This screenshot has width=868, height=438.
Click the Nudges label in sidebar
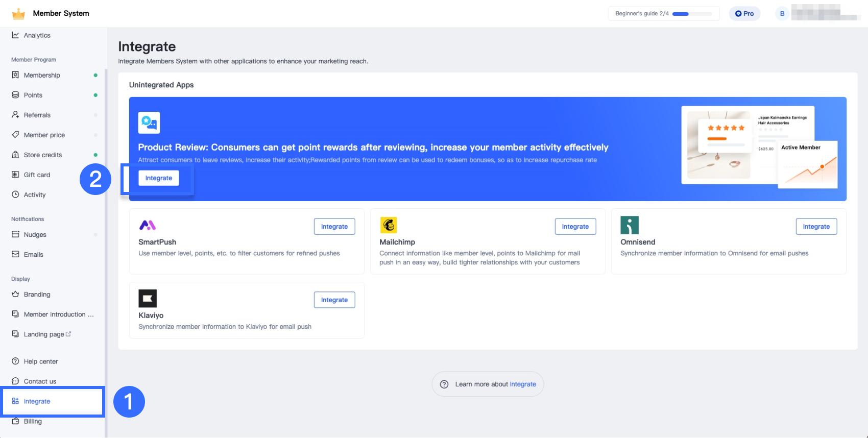pyautogui.click(x=35, y=234)
